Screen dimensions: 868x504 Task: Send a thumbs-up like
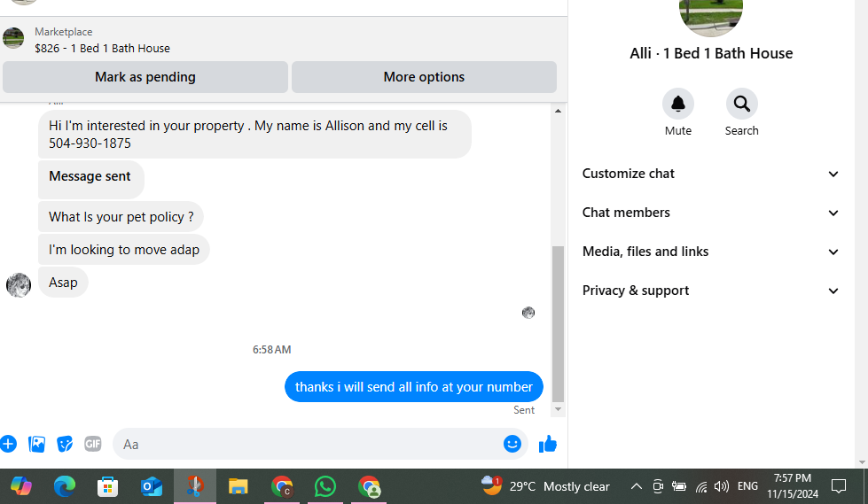(547, 444)
